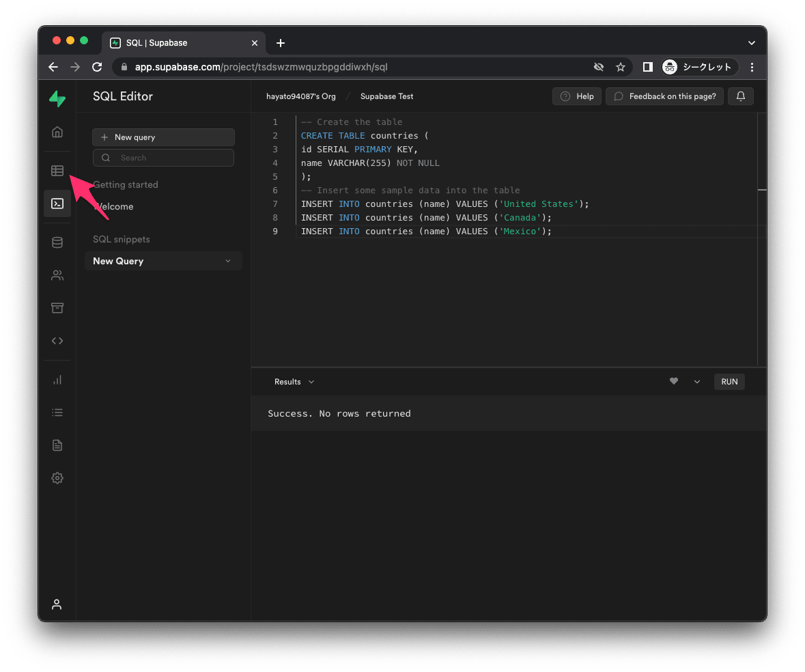Toggle the browser side panel icon
The width and height of the screenshot is (805, 672).
(647, 67)
